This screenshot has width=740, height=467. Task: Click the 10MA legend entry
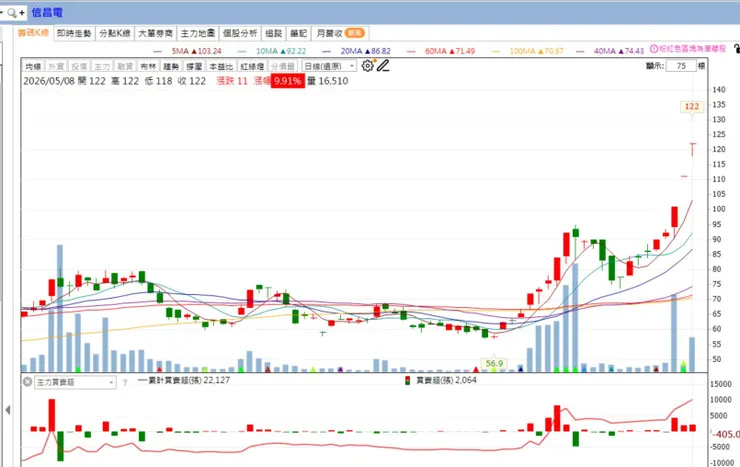[x=273, y=51]
